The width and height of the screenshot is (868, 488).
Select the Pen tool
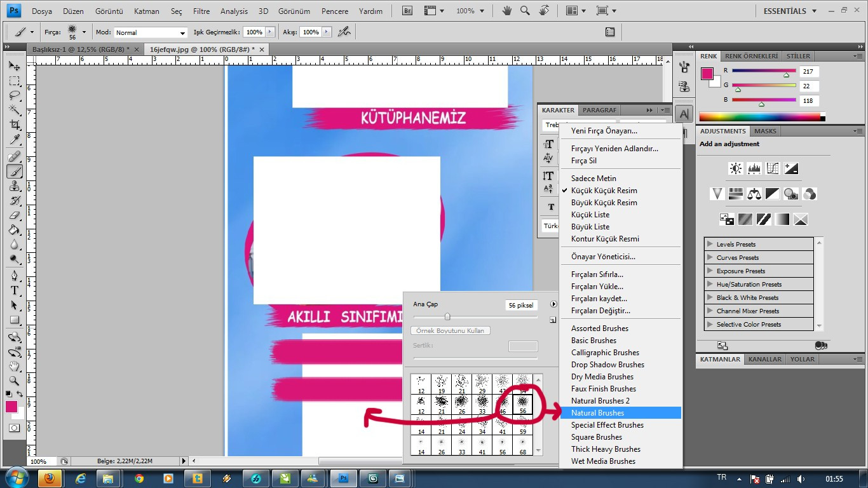[15, 276]
